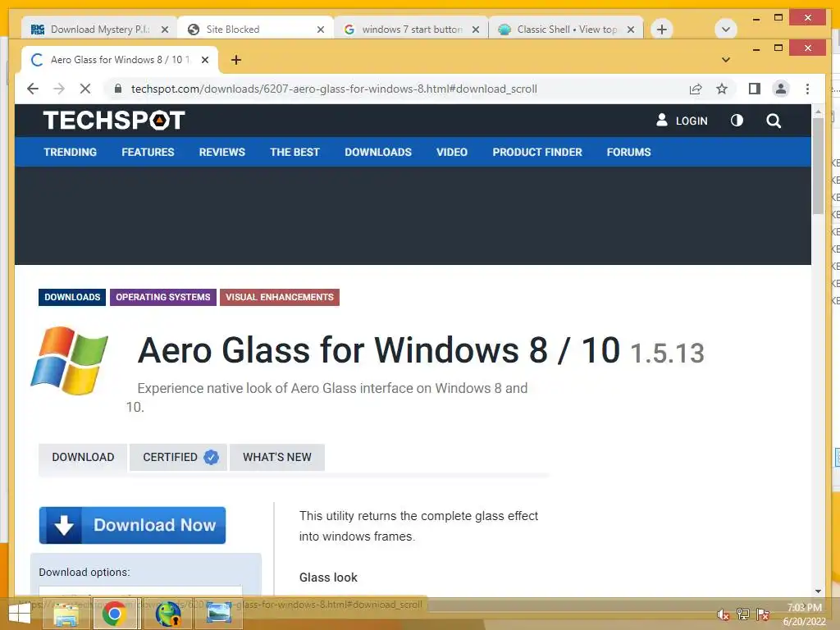Click the Chrome taskbar icon
Image resolution: width=840 pixels, height=630 pixels.
(x=114, y=614)
